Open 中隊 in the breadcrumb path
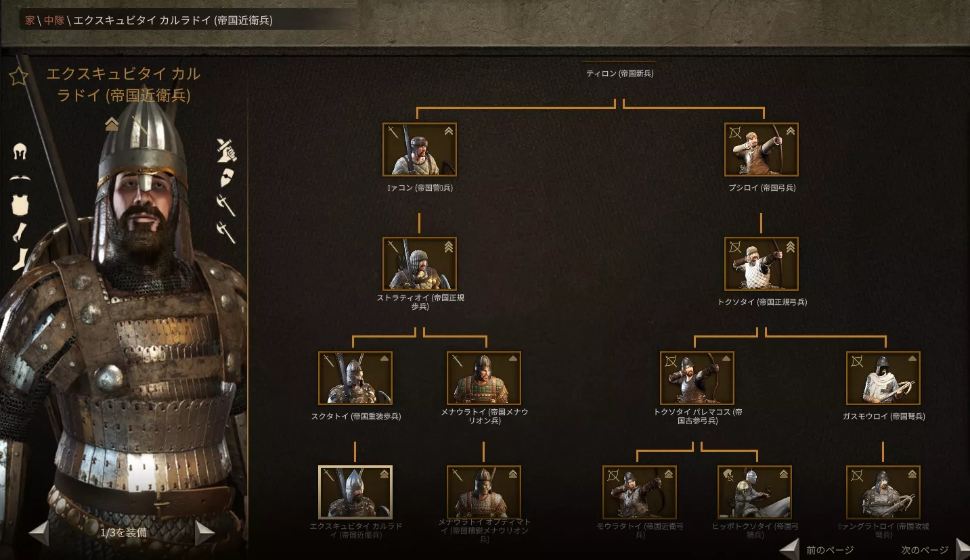Screen dimensions: 970x560 [x=54, y=20]
